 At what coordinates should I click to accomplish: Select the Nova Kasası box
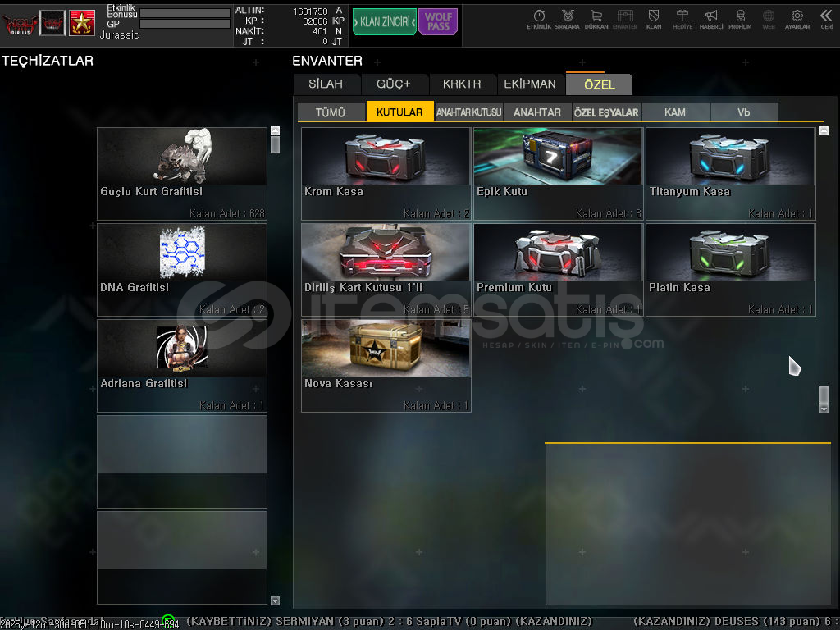386,365
